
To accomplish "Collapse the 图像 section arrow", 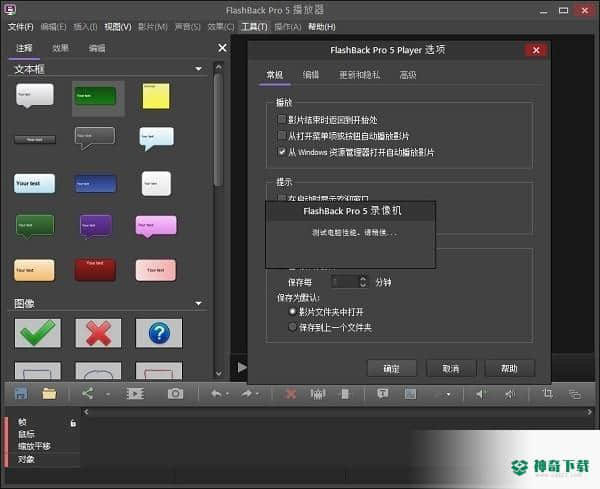I will (199, 303).
